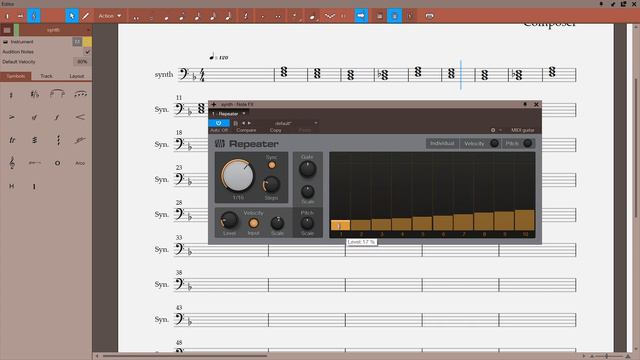Image resolution: width=640 pixels, height=360 pixels.
Task: Click the Pitch Scale knob
Action: click(x=307, y=223)
